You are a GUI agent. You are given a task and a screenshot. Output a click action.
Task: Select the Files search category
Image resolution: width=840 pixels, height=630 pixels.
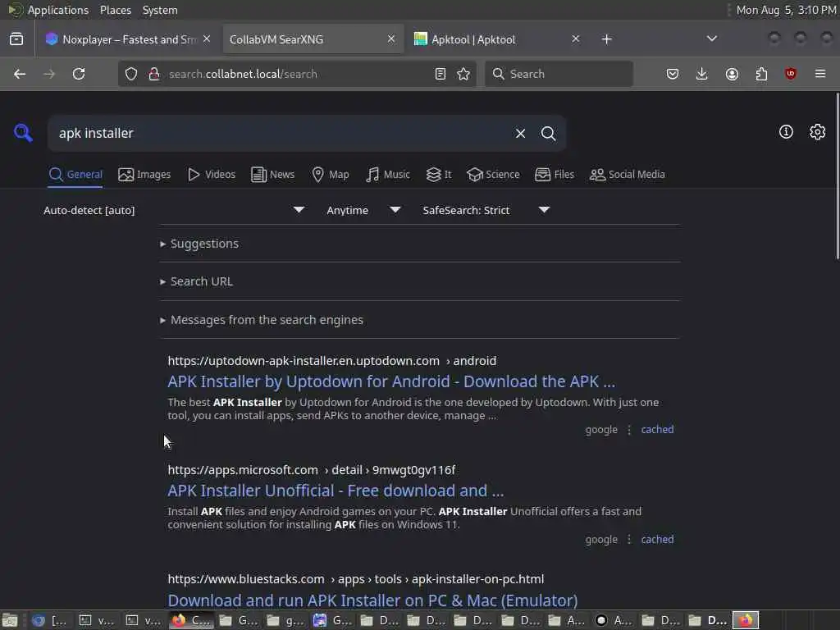point(555,174)
